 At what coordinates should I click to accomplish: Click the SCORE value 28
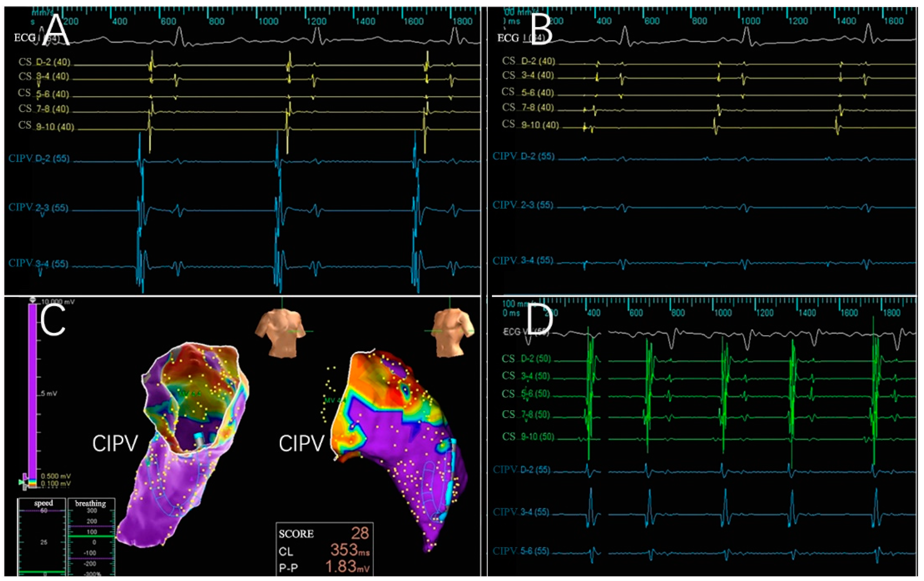point(360,533)
